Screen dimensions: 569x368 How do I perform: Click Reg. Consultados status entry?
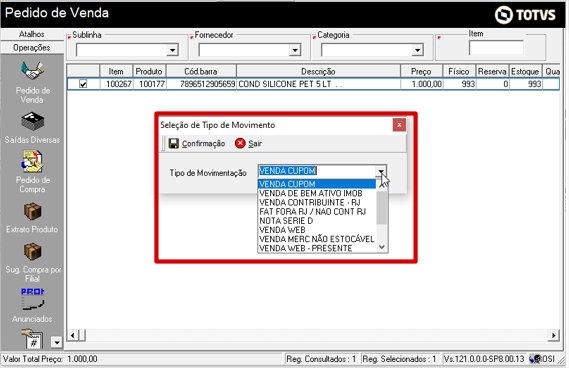321,359
